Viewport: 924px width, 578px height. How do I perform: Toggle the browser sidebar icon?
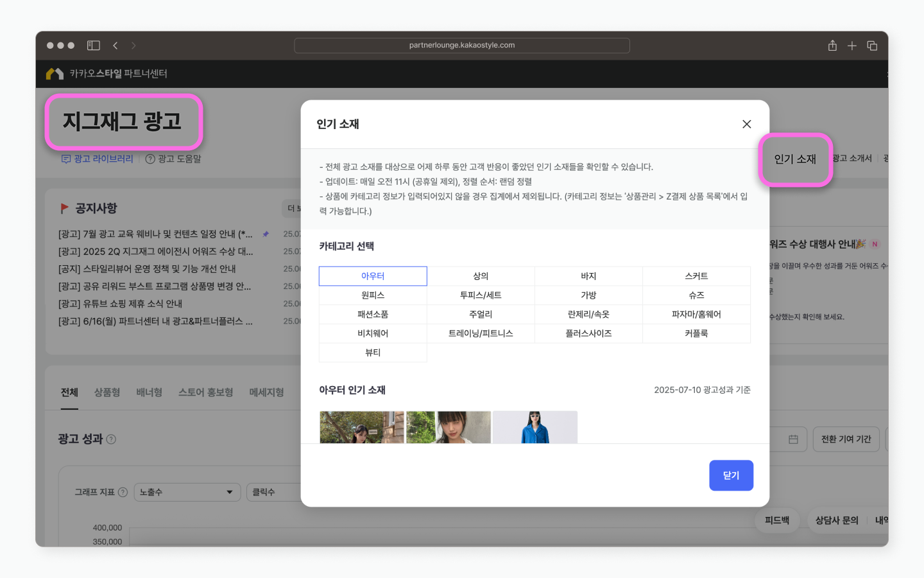(94, 46)
